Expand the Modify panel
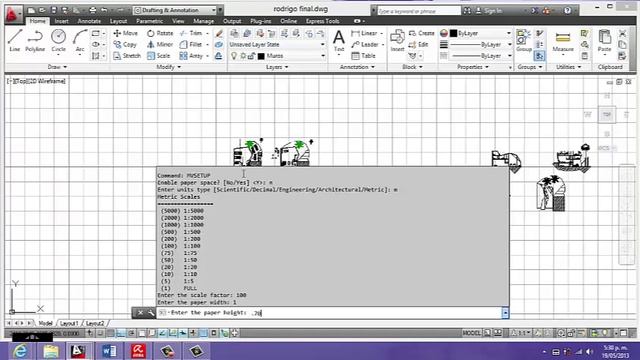The image size is (640, 360). click(169, 67)
